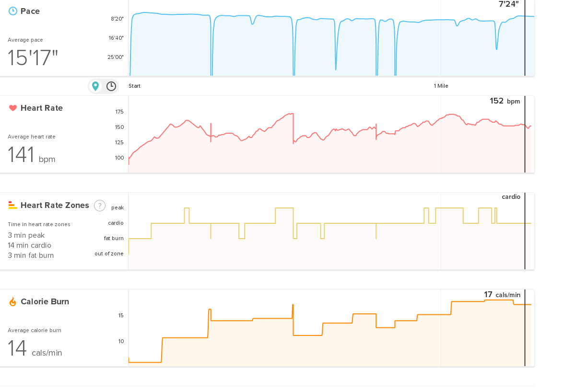Click the 14 cals/min average value
Image resolution: width=564 pixels, height=392 pixels.
point(35,348)
